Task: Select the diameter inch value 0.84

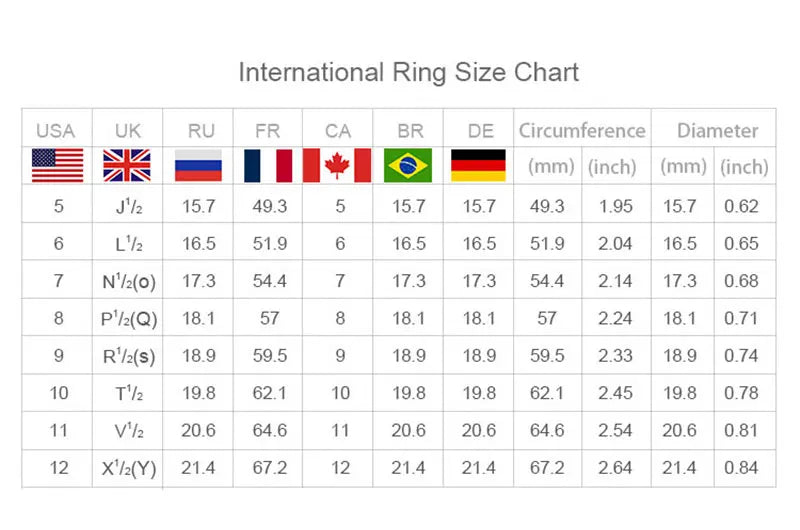Action: (x=741, y=468)
